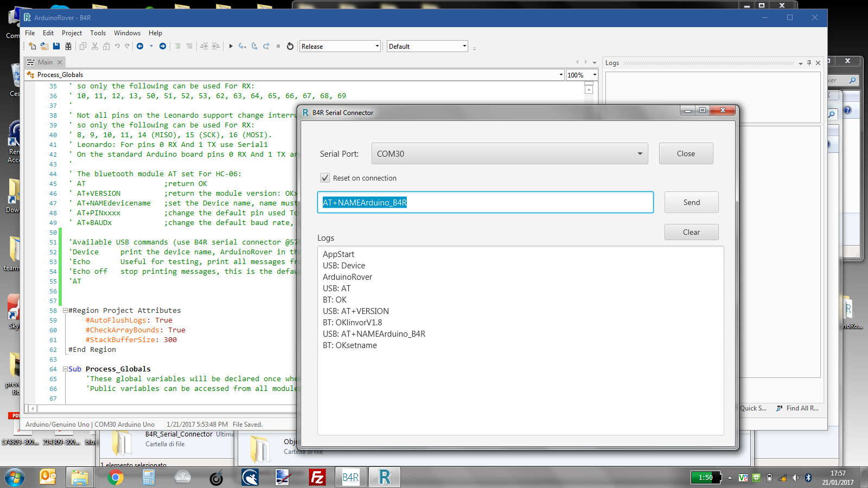
Task: Click the AT+NAMEArduino_B4R command input field
Action: tap(486, 202)
